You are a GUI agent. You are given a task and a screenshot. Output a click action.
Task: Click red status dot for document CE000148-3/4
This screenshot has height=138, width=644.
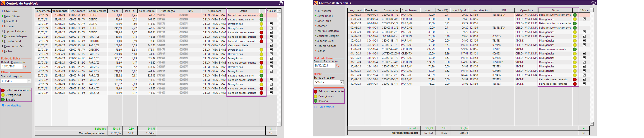(x=575, y=80)
